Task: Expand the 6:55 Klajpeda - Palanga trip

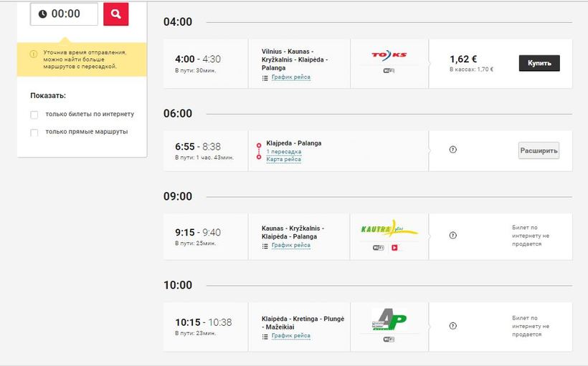Action: pos(539,150)
